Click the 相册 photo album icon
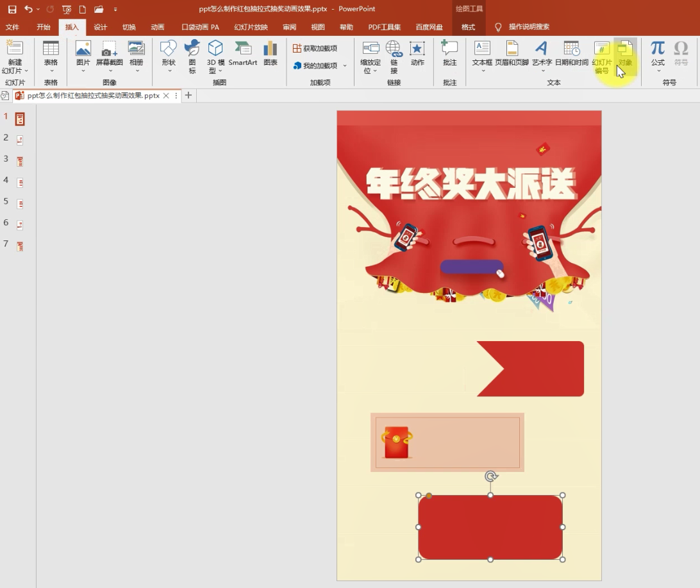This screenshot has width=700, height=588. [136, 48]
